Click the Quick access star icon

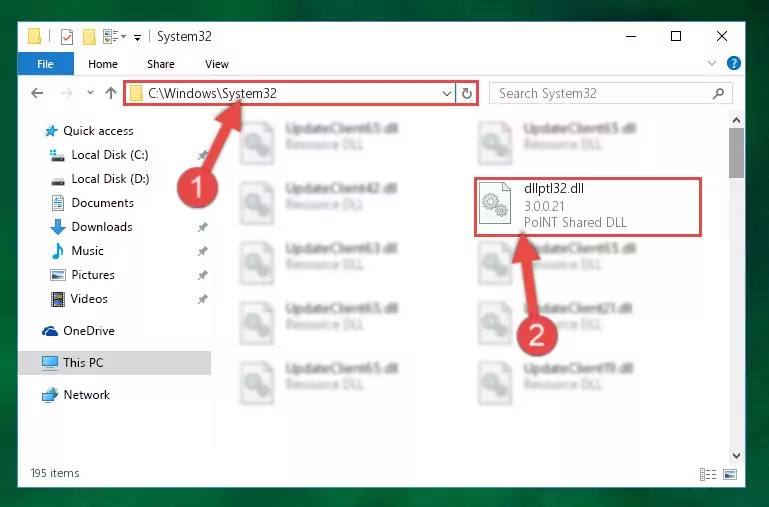pos(51,131)
